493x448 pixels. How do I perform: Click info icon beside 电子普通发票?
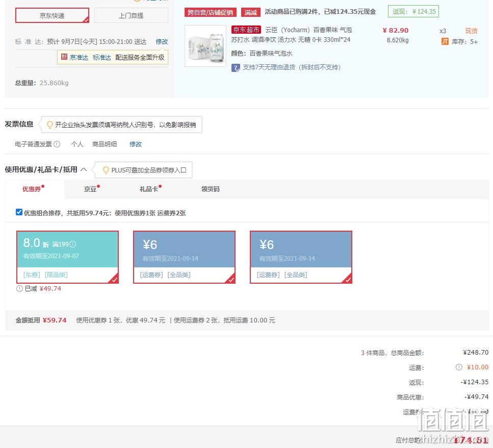pyautogui.click(x=57, y=144)
